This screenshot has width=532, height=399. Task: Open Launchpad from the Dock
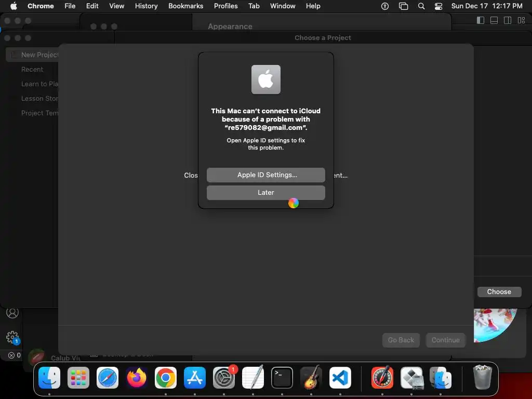click(x=78, y=378)
